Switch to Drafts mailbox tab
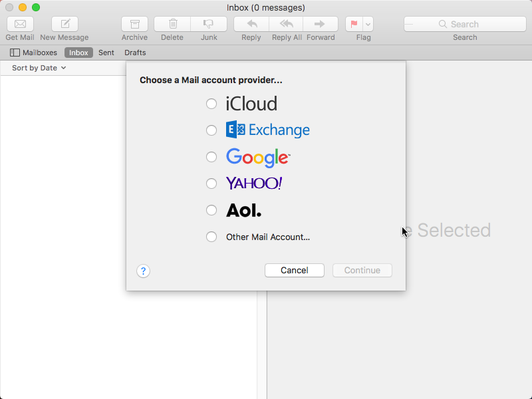 pos(135,53)
